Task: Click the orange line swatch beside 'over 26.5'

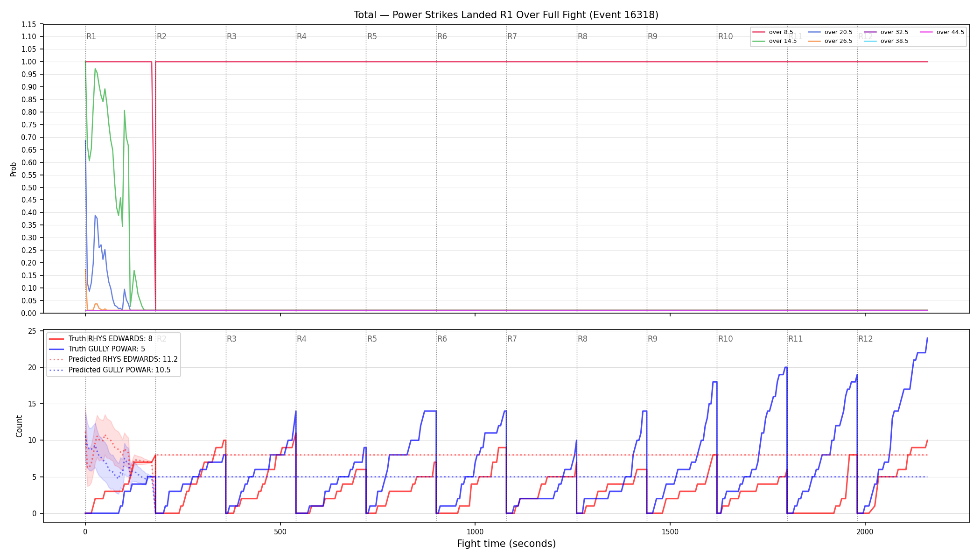Action: 814,41
